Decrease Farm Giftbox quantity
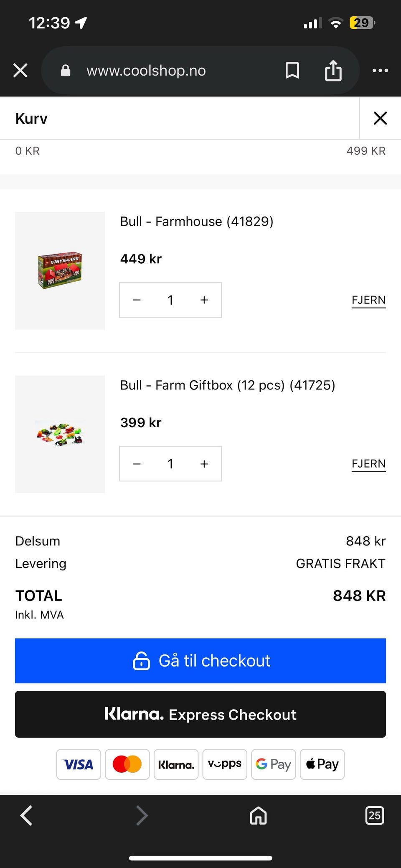Image resolution: width=401 pixels, height=868 pixels. click(137, 464)
